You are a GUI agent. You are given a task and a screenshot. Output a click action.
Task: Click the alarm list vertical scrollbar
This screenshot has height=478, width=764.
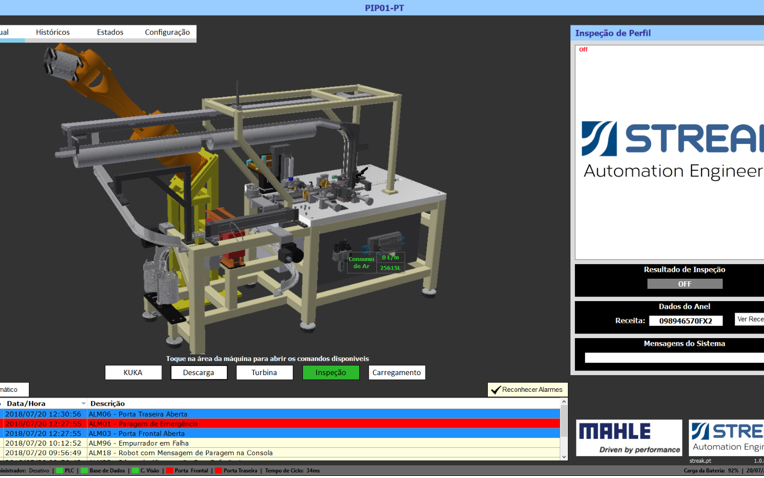coord(564,430)
